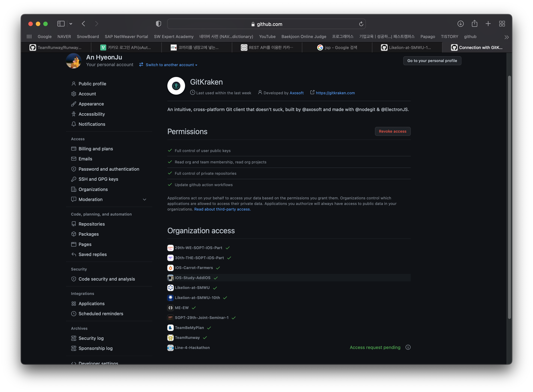
Task: Open SSH and GPG keys settings
Action: point(98,179)
